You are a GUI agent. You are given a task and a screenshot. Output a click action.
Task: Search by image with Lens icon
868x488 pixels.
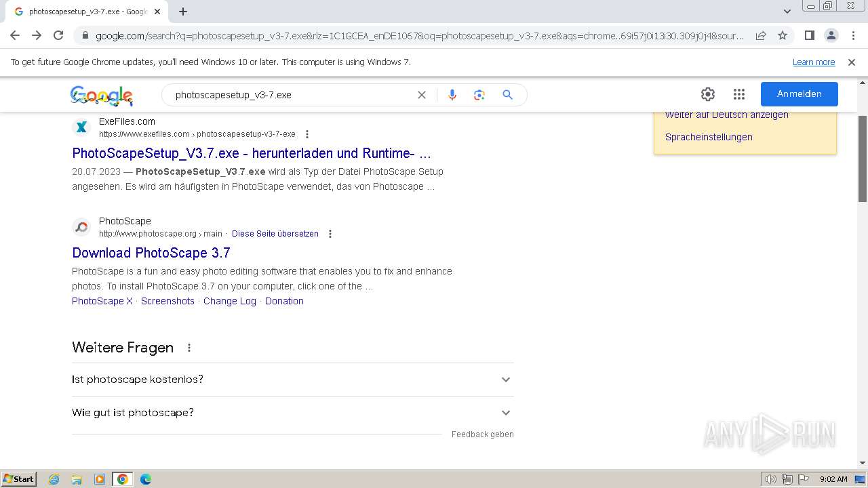pyautogui.click(x=479, y=95)
